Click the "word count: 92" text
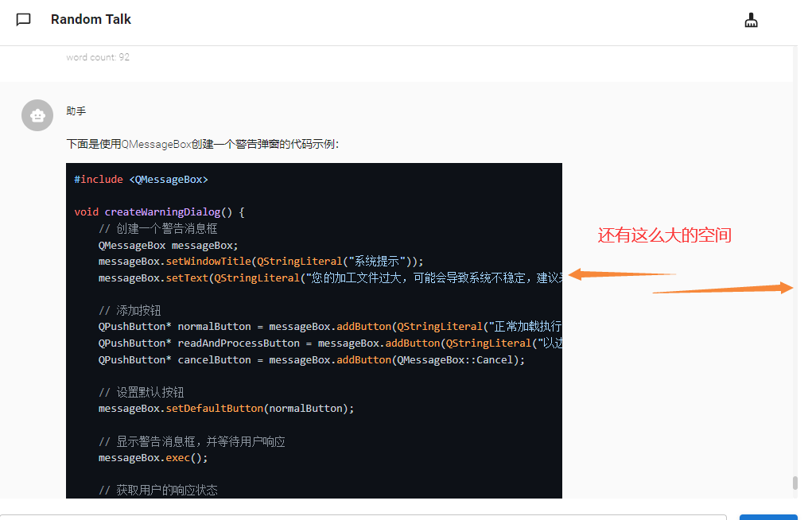812x520 pixels. tap(98, 57)
